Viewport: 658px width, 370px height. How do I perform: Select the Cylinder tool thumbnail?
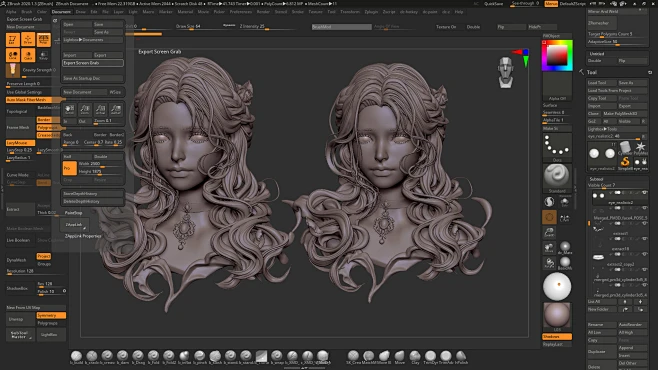pos(625,148)
